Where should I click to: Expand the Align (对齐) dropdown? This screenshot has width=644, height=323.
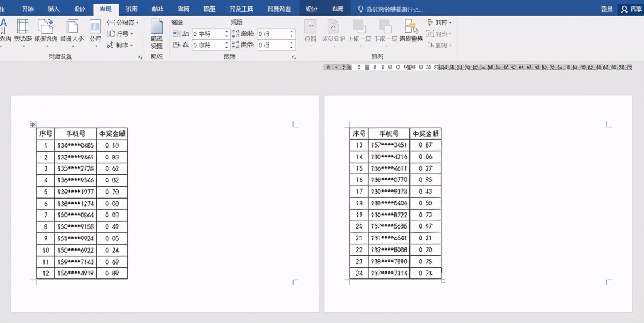tap(440, 23)
